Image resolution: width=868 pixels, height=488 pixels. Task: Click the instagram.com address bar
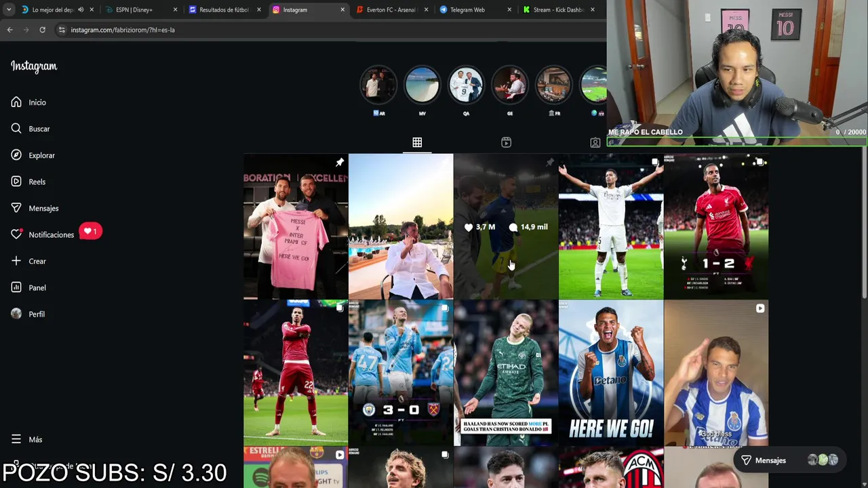[x=329, y=30]
